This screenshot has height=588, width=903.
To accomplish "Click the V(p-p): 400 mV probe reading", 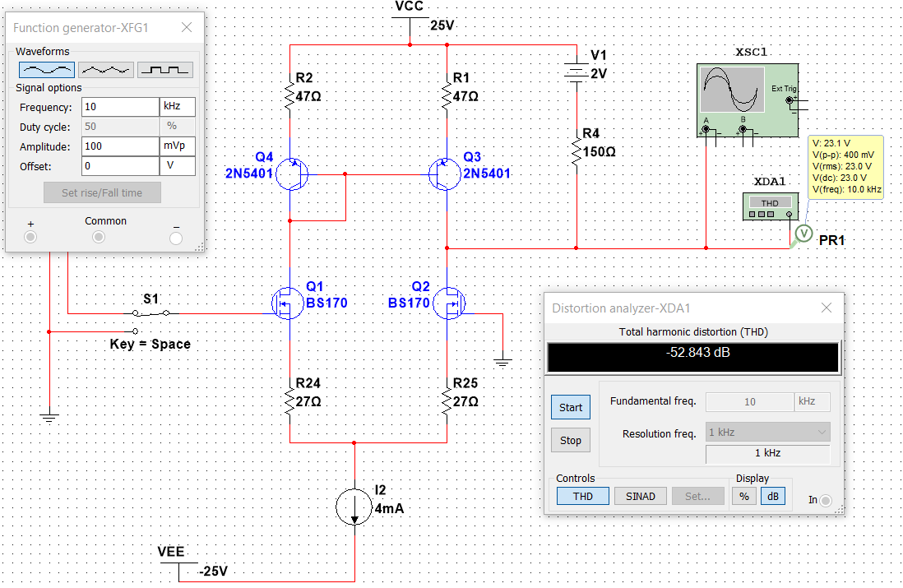I will click(843, 155).
